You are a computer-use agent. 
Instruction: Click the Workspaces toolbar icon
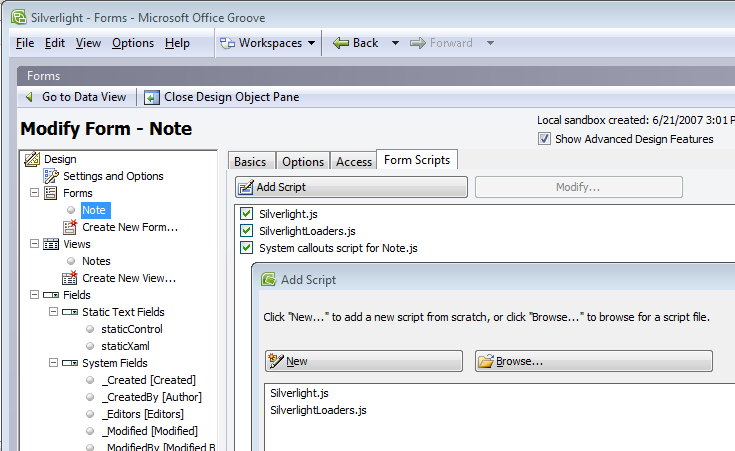tap(227, 43)
